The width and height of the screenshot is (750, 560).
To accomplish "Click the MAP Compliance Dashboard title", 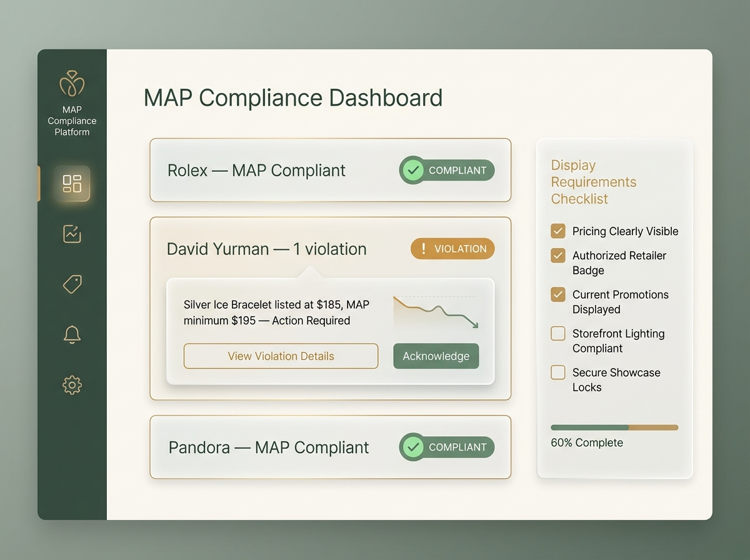I will click(293, 98).
